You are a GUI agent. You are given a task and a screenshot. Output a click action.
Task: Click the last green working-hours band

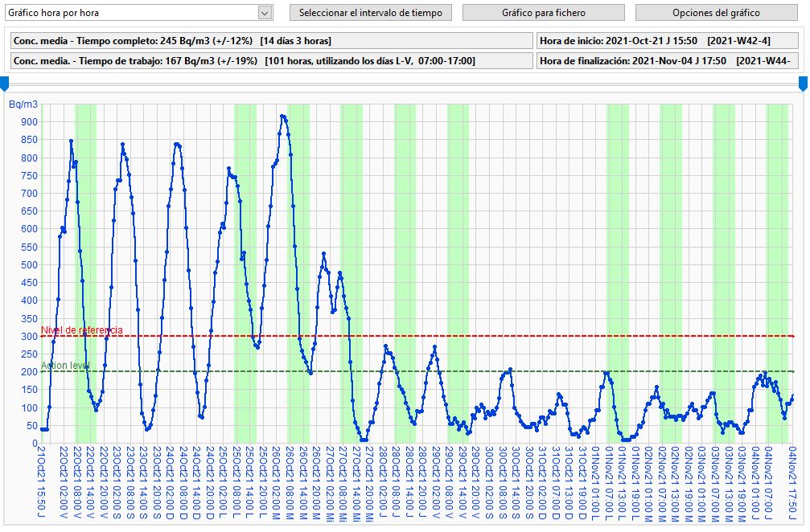click(x=777, y=273)
